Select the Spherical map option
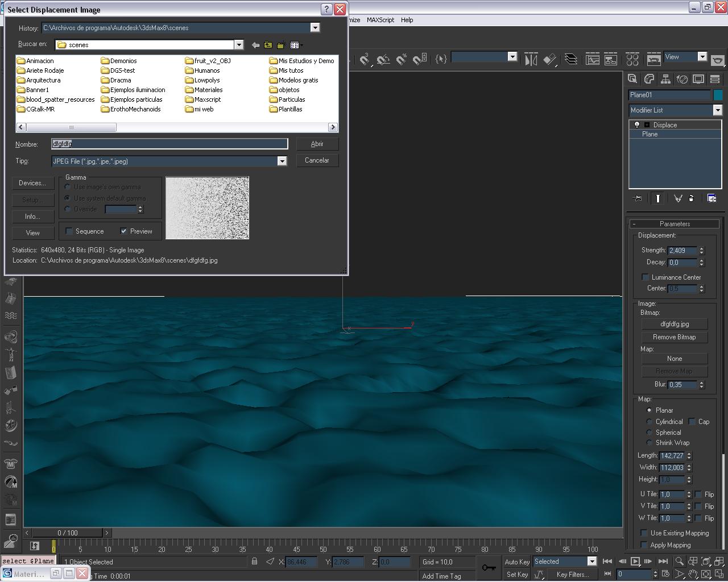Screen dimensions: 728x582 [650, 433]
